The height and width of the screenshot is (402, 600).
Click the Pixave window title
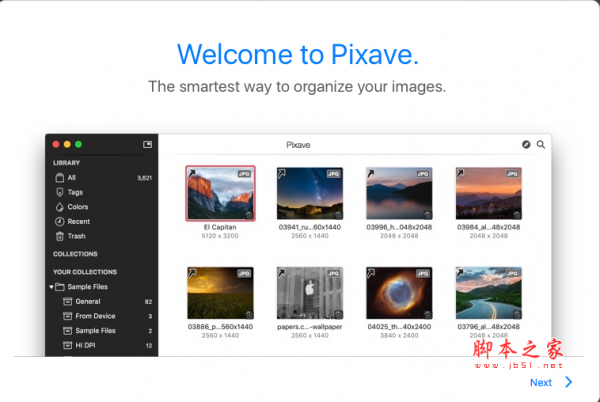click(298, 145)
